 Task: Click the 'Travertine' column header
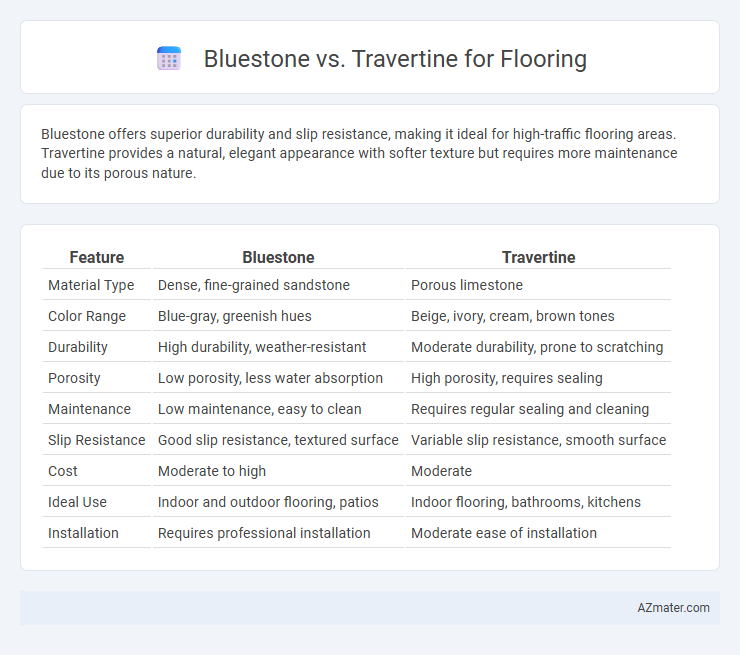pyautogui.click(x=538, y=257)
